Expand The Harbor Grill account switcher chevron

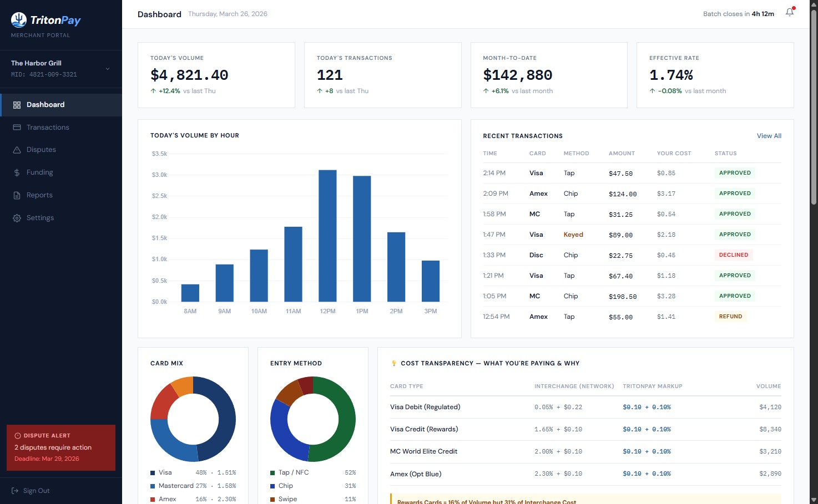pyautogui.click(x=107, y=68)
